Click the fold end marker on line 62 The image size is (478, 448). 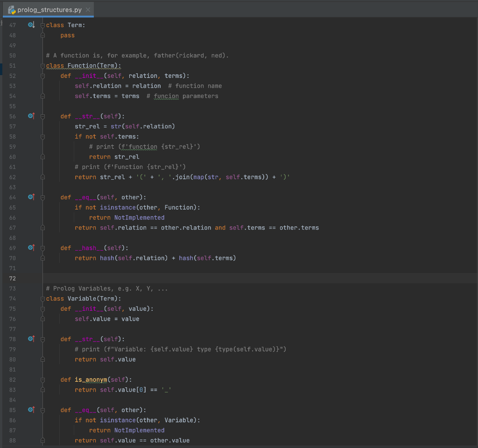pos(42,177)
